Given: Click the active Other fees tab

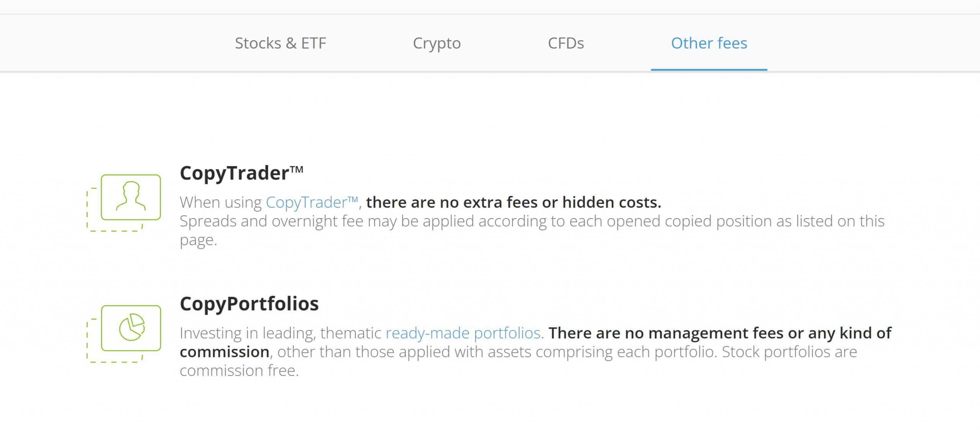Looking at the screenshot, I should (x=709, y=43).
